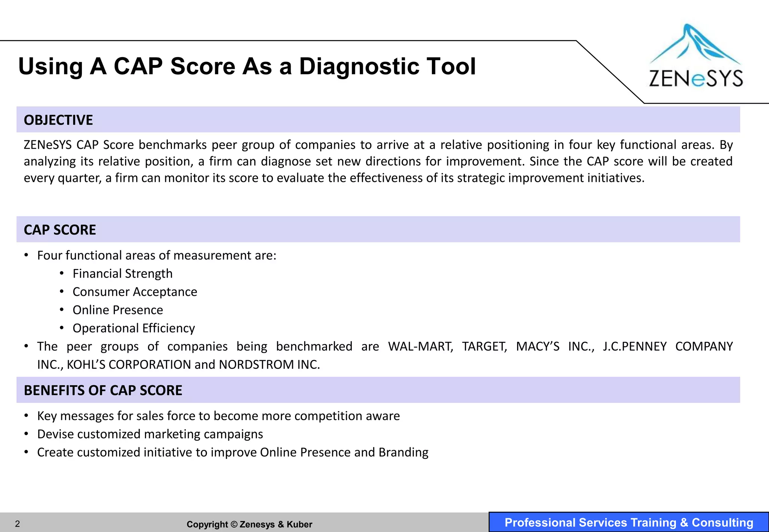Click the NORDSTROM INC. company name
This screenshot has height=532, width=769.
(x=269, y=365)
